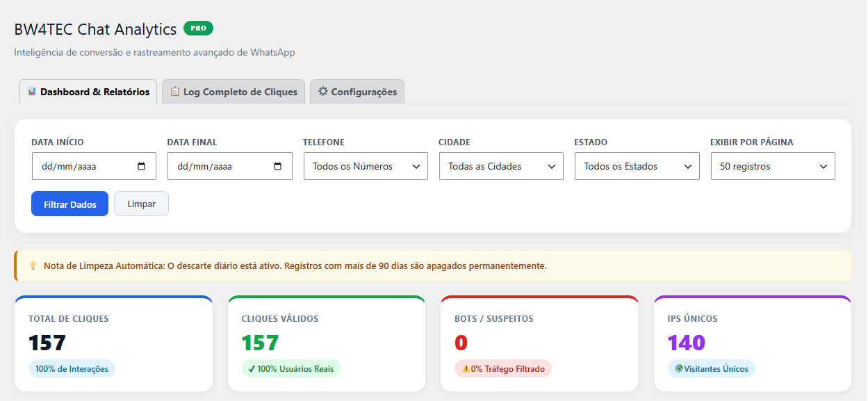This screenshot has height=401, width=868.
Task: Click the Bots / Suspeitos value 0
Action: pyautogui.click(x=461, y=343)
